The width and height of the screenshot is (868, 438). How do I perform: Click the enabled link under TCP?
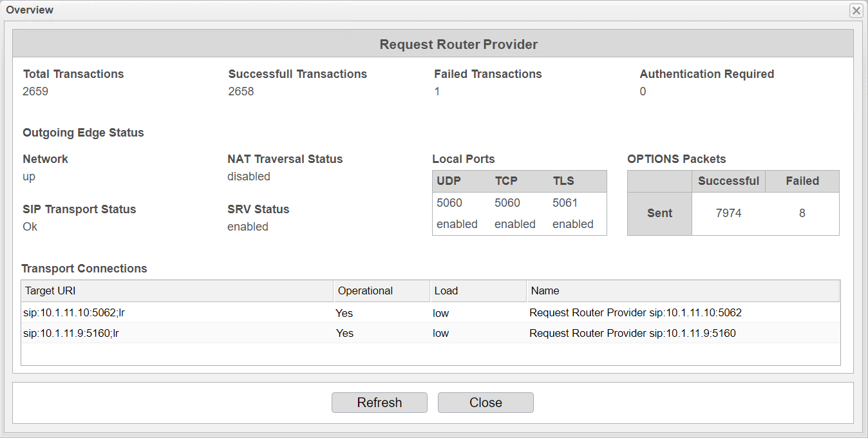(515, 224)
